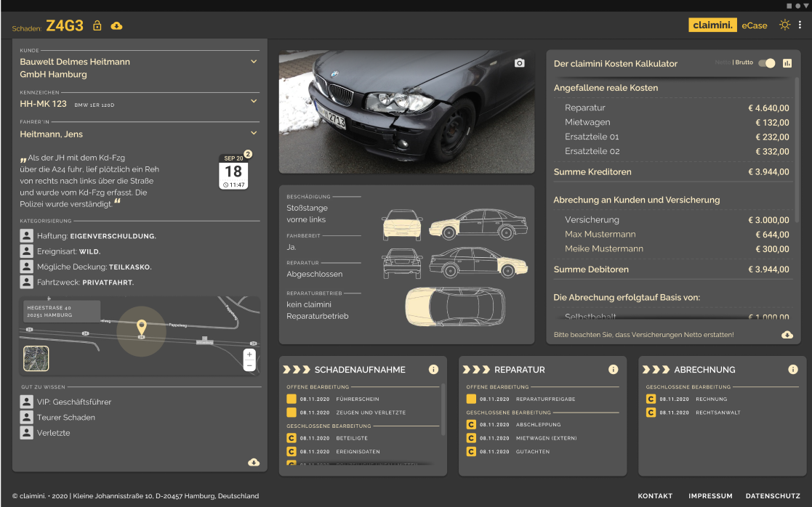Open info icon on Schadenaufnahme card

point(433,370)
